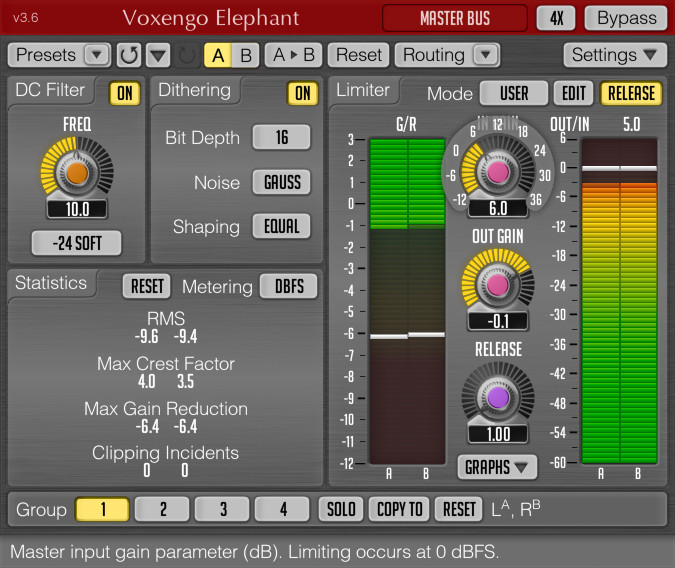Image resolution: width=675 pixels, height=568 pixels.
Task: Select state A
Action: pyautogui.click(x=218, y=55)
